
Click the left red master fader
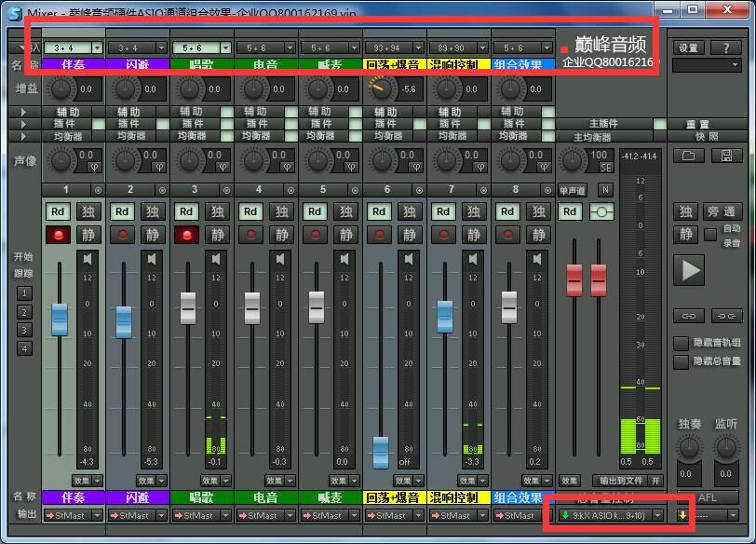click(x=574, y=280)
